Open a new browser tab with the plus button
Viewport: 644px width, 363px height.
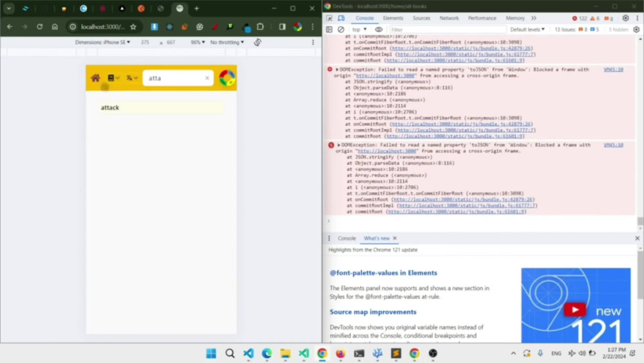196,8
